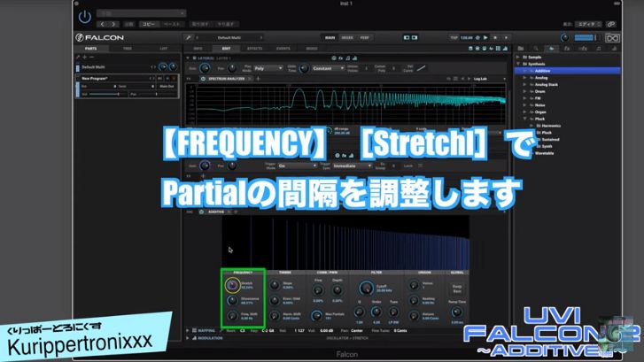Select the Analog Stack item in browser
The image size is (644, 362).
tap(547, 85)
